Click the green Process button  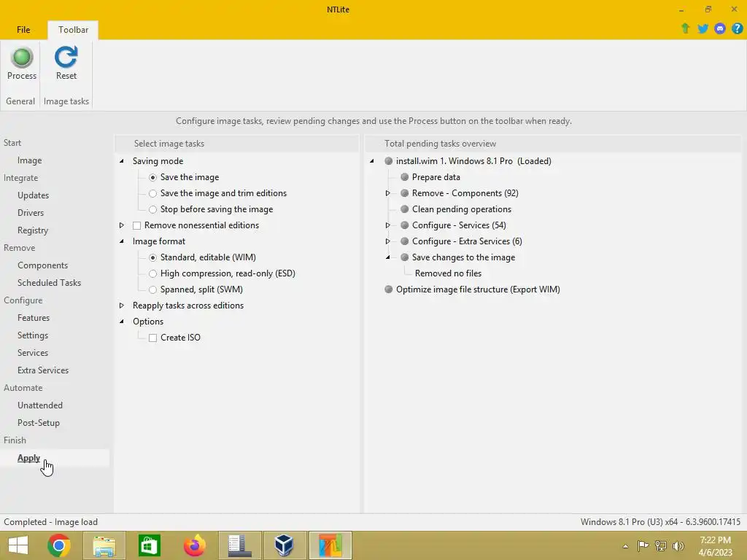[x=21, y=63]
